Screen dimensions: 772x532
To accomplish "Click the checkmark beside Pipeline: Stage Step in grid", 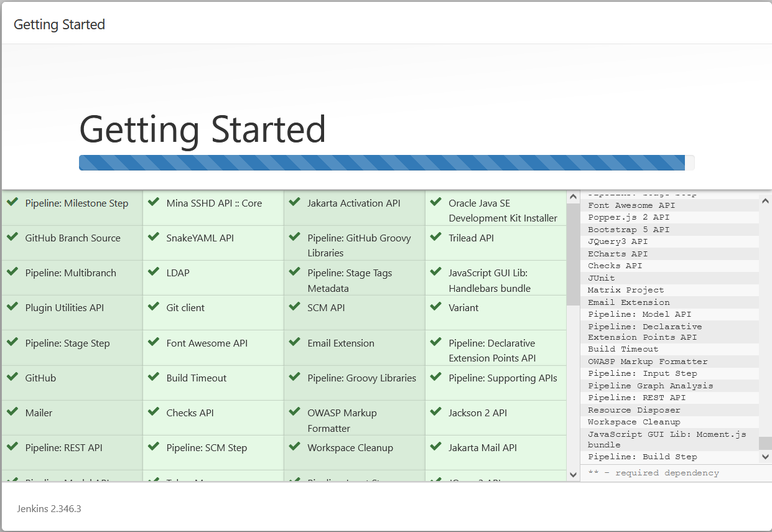I will coord(12,342).
